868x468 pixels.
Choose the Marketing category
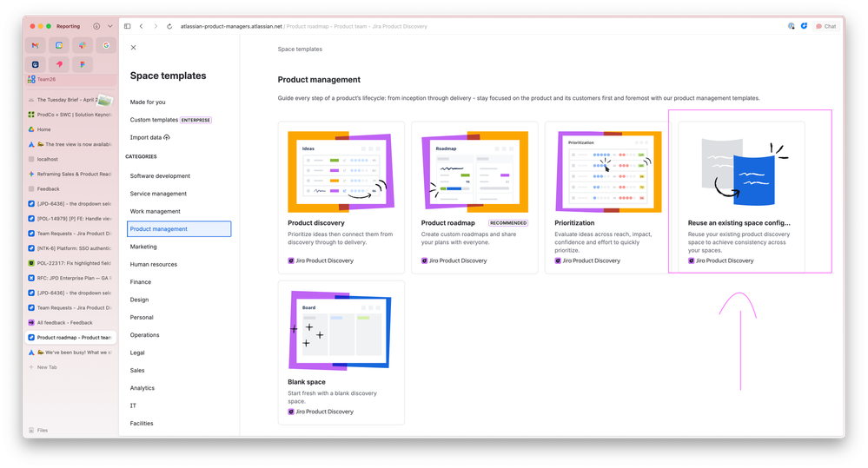tap(143, 247)
